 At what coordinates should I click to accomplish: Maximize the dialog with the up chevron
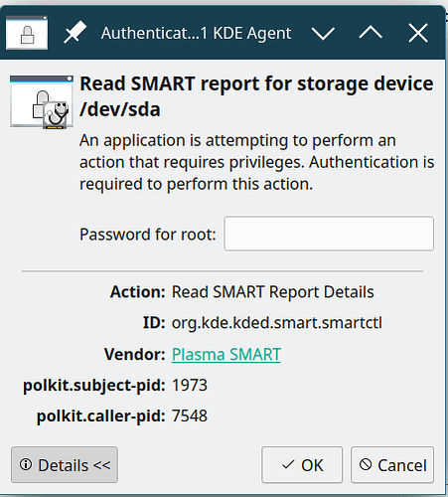tap(371, 33)
